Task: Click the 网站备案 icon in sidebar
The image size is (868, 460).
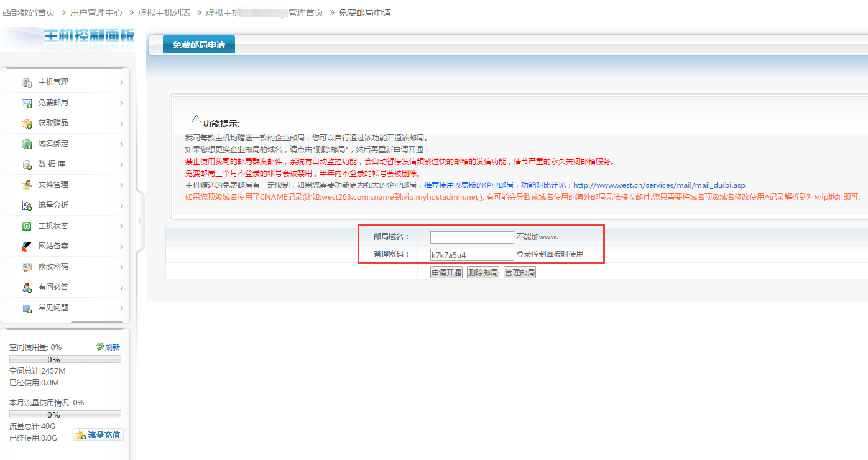Action: tap(27, 247)
